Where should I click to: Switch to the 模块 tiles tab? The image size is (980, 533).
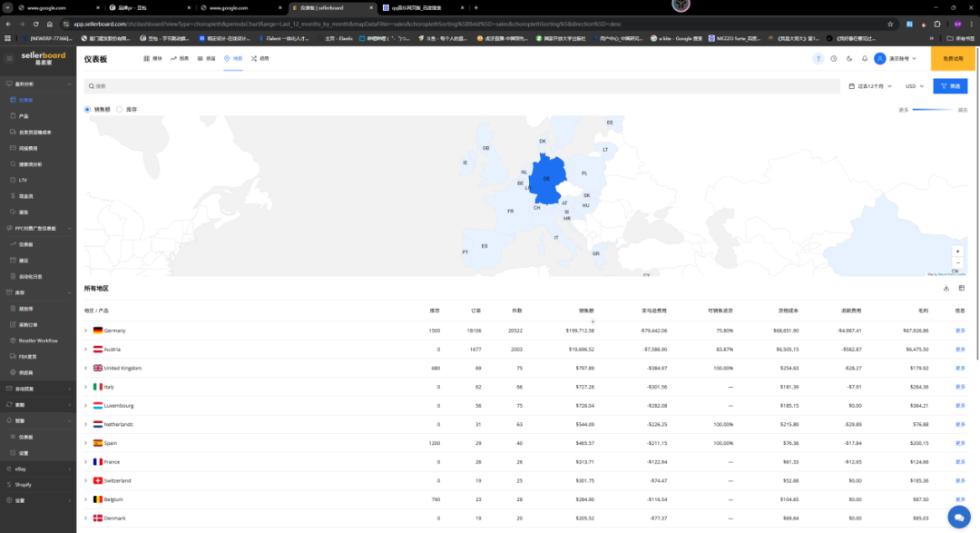coord(152,59)
